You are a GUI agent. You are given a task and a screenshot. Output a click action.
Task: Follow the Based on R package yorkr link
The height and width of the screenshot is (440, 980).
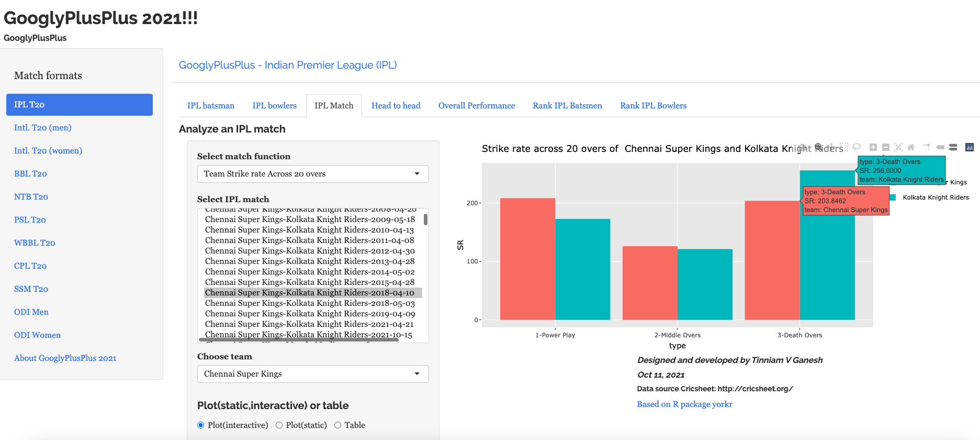(x=684, y=404)
